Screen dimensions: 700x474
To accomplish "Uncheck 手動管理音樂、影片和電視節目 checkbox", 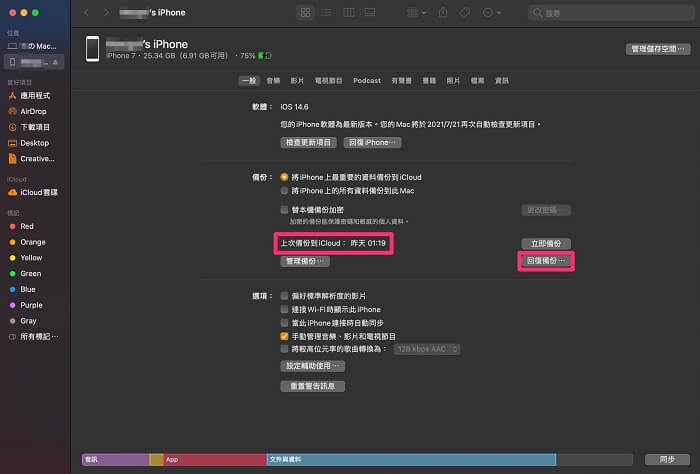I will point(284,337).
